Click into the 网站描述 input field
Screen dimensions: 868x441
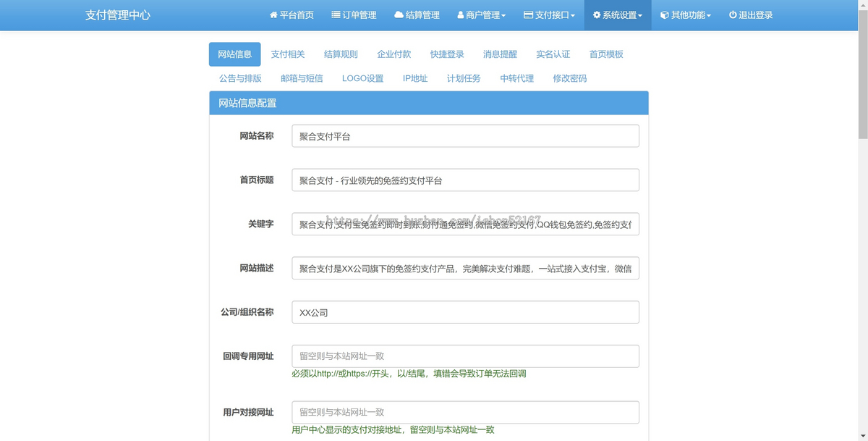465,268
